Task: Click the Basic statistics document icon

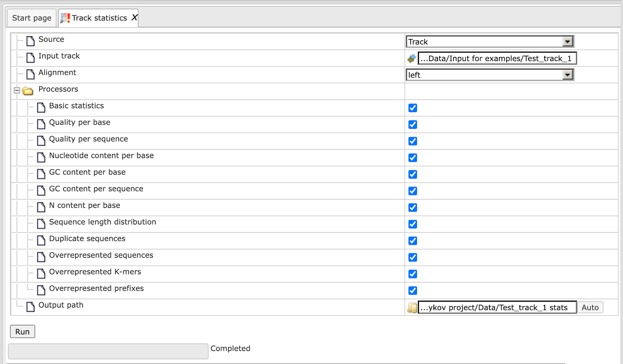Action: tap(41, 107)
